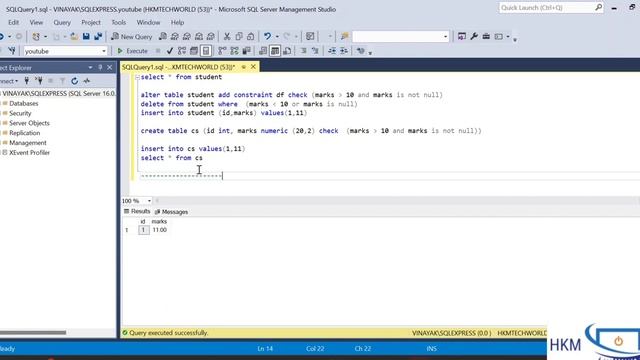Select the Security tree node
Viewport: 640px width, 360px height.
(x=20, y=113)
